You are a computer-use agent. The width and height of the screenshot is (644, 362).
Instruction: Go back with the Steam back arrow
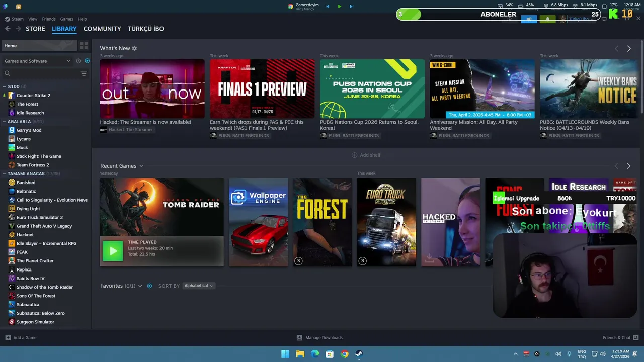pyautogui.click(x=8, y=29)
